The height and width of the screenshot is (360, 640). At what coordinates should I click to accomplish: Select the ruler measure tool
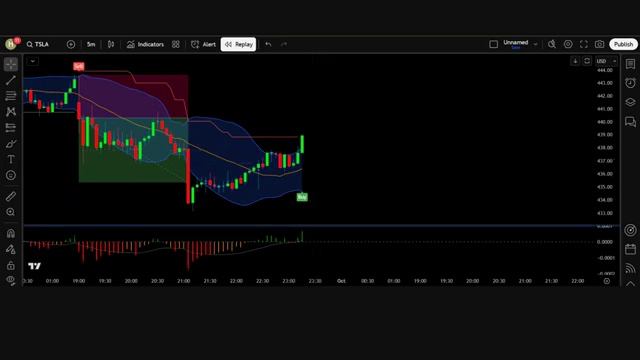[11, 196]
